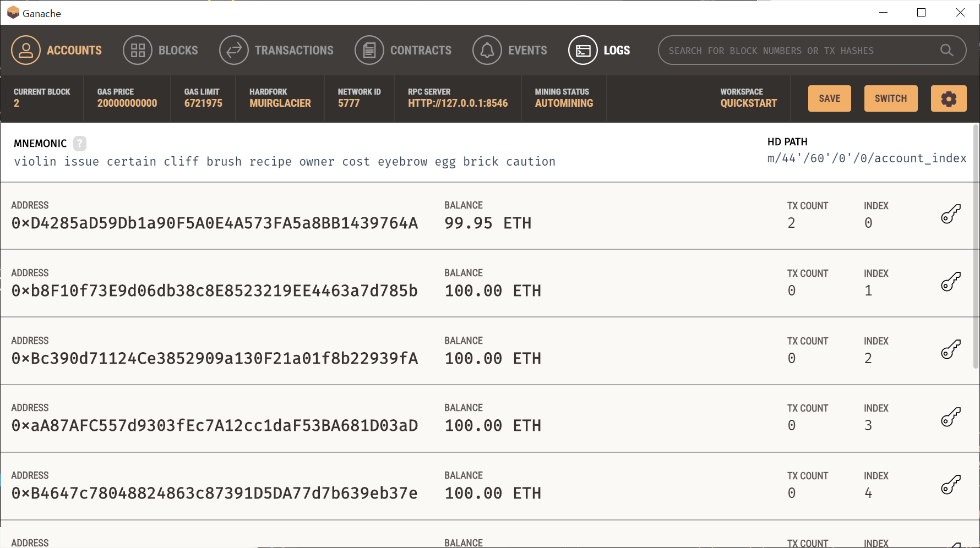Click the 99.95 ETH balance
This screenshot has width=980, height=548.
click(x=488, y=223)
